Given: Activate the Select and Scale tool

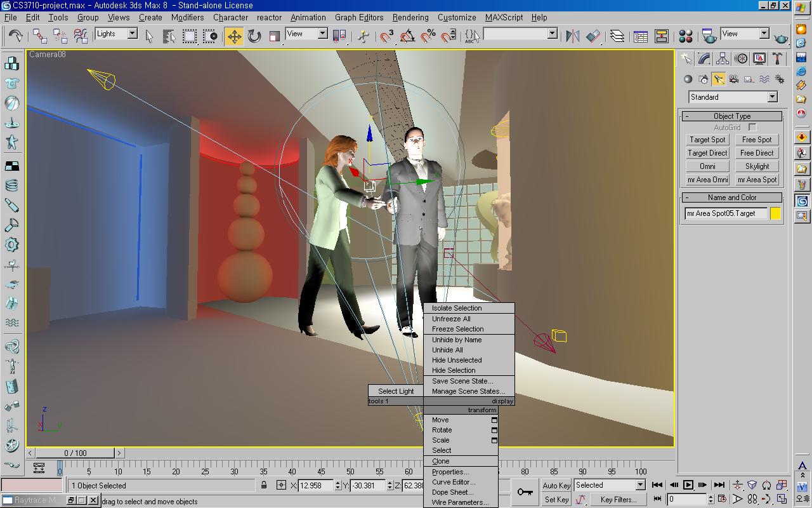Looking at the screenshot, I should 274,36.
